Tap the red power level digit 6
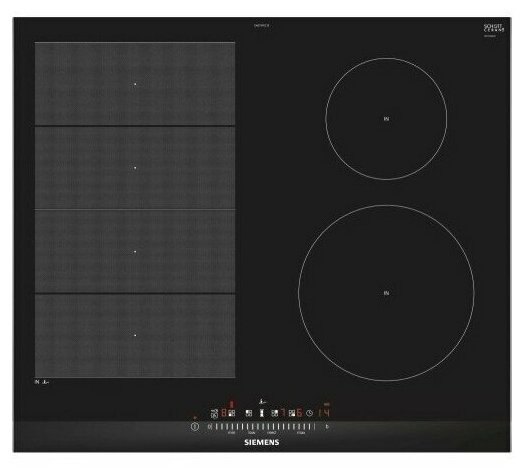The width and height of the screenshot is (524, 476). pos(299,413)
